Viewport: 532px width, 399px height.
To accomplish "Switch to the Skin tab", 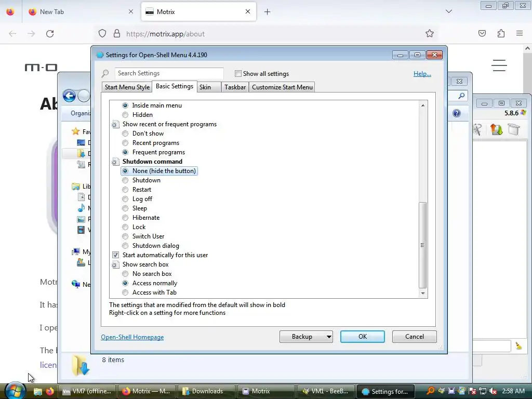I will tap(208, 87).
